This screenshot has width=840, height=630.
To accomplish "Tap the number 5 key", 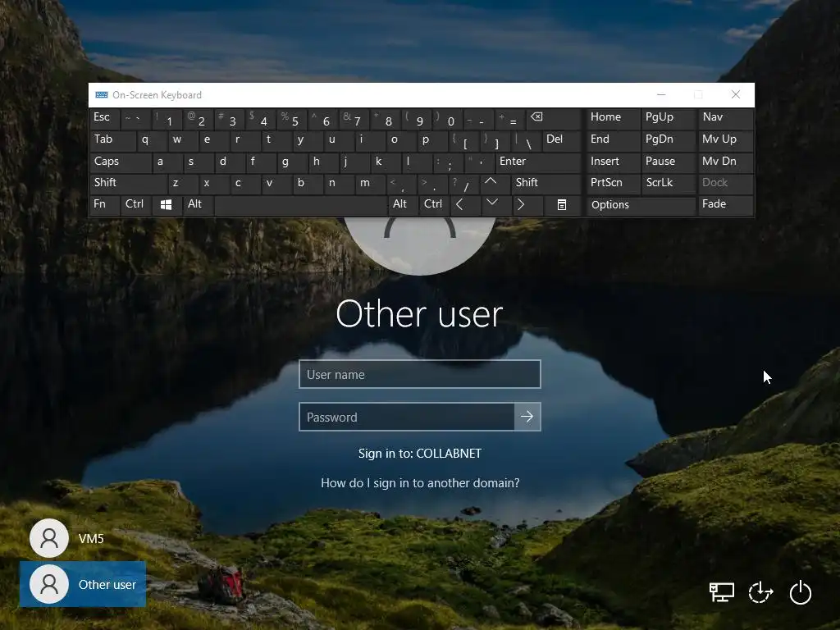I will tap(291, 118).
